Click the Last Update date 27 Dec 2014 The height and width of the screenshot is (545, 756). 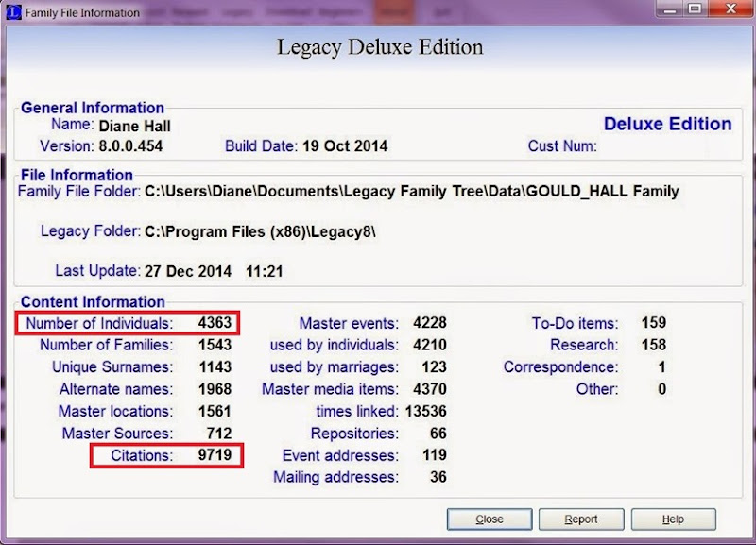[188, 271]
